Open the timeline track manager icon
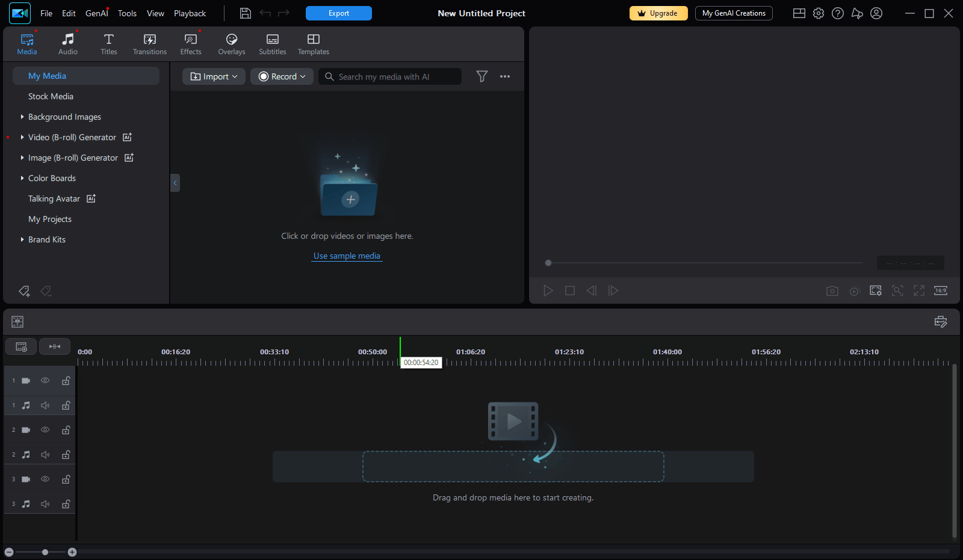This screenshot has width=963, height=560. 22,347
